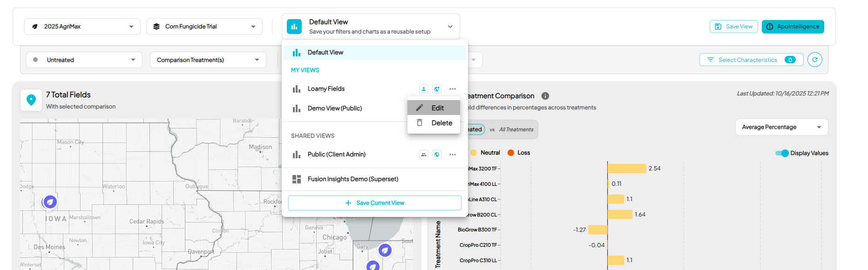Open the three-dot menu for Loamy Fields

452,89
